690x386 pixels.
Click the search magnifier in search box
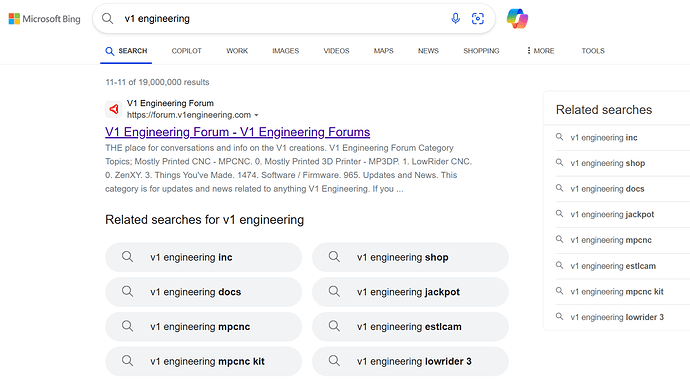coord(107,18)
